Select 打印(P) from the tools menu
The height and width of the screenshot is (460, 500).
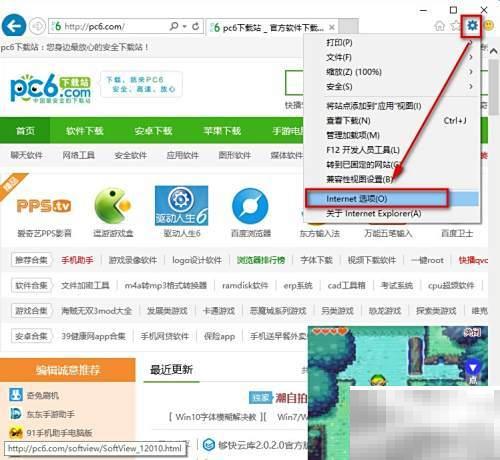(392, 43)
